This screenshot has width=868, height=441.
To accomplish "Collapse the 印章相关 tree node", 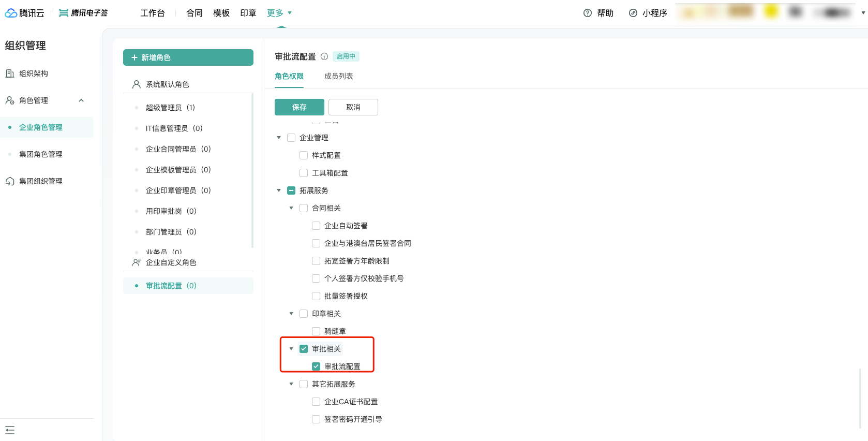I will click(x=291, y=314).
